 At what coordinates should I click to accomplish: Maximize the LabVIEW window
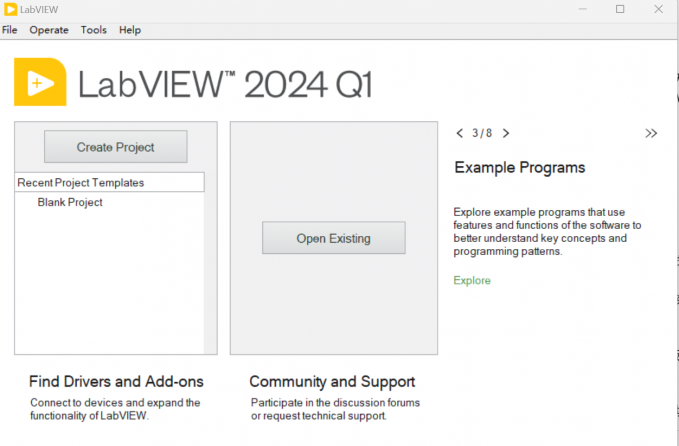click(x=620, y=9)
